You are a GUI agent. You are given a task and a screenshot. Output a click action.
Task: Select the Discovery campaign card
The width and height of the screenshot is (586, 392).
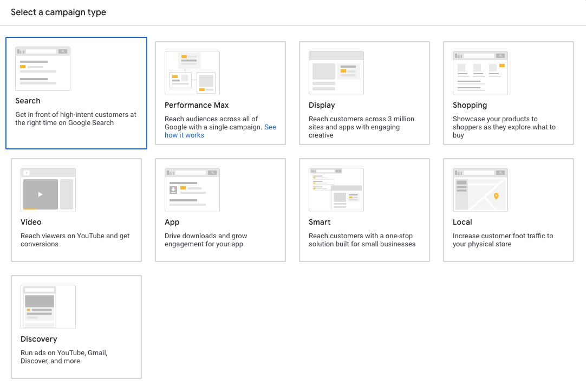(x=76, y=326)
